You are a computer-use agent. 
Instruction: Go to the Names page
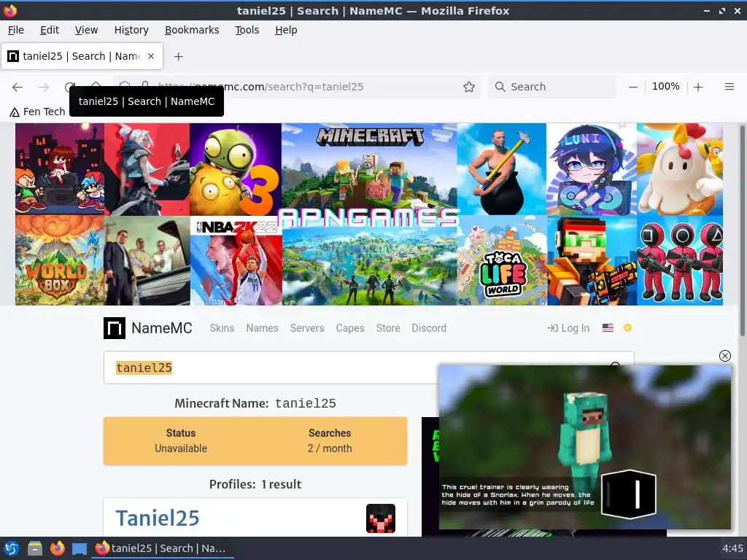coord(262,328)
